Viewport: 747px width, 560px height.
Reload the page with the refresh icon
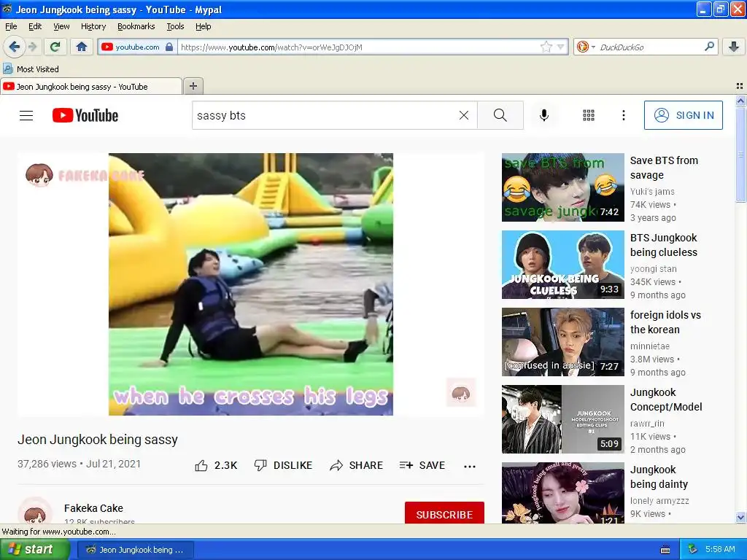coord(55,47)
